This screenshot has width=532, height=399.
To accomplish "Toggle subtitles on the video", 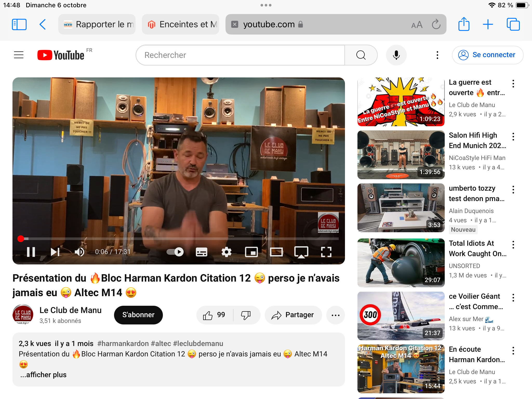I will pyautogui.click(x=201, y=252).
